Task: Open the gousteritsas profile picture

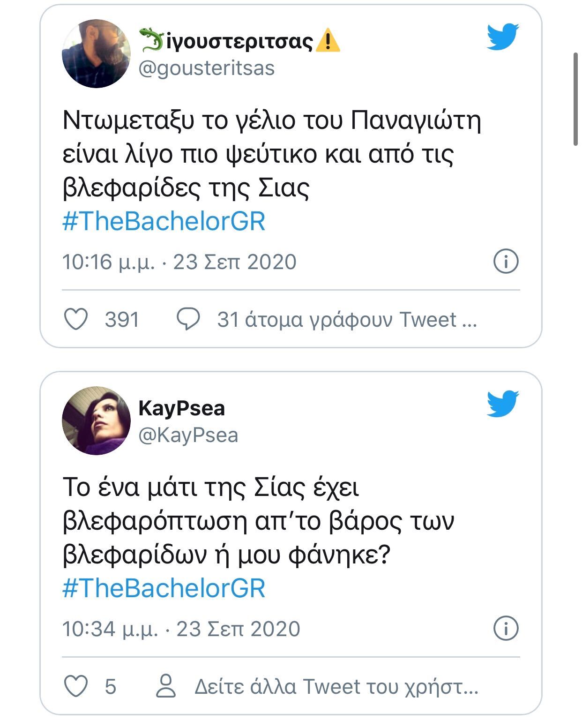Action: pos(96,53)
